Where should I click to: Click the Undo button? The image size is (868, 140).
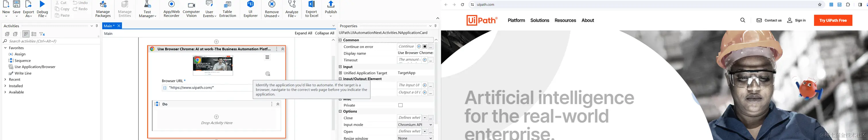(x=80, y=3)
